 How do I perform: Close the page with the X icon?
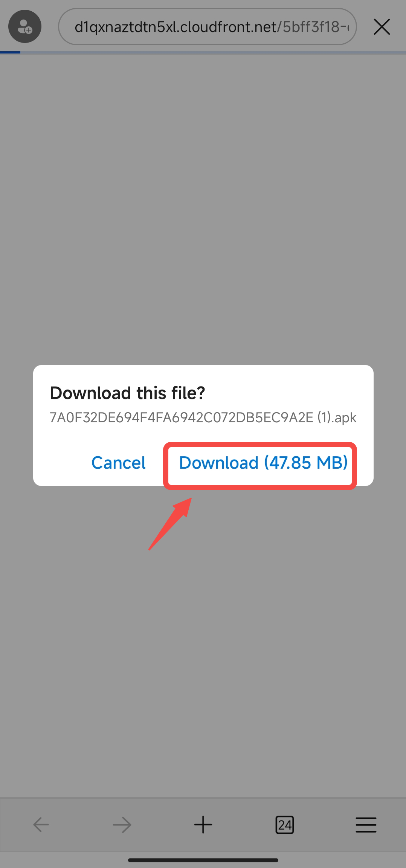(x=382, y=27)
